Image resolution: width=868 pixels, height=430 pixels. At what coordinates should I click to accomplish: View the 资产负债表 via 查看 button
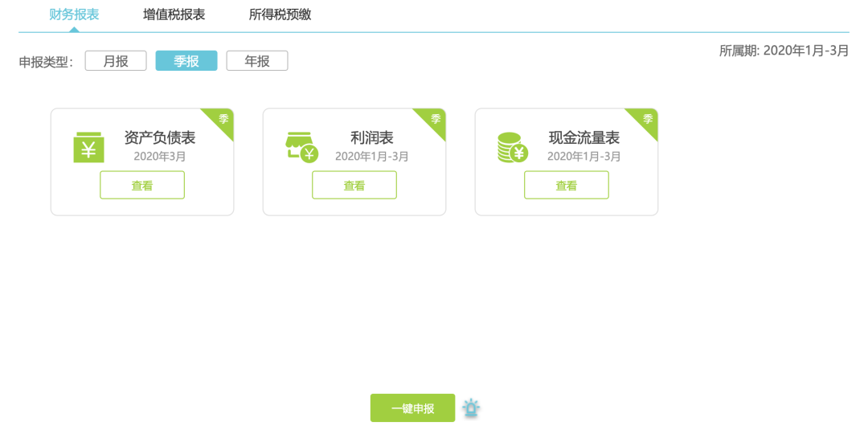tap(142, 185)
